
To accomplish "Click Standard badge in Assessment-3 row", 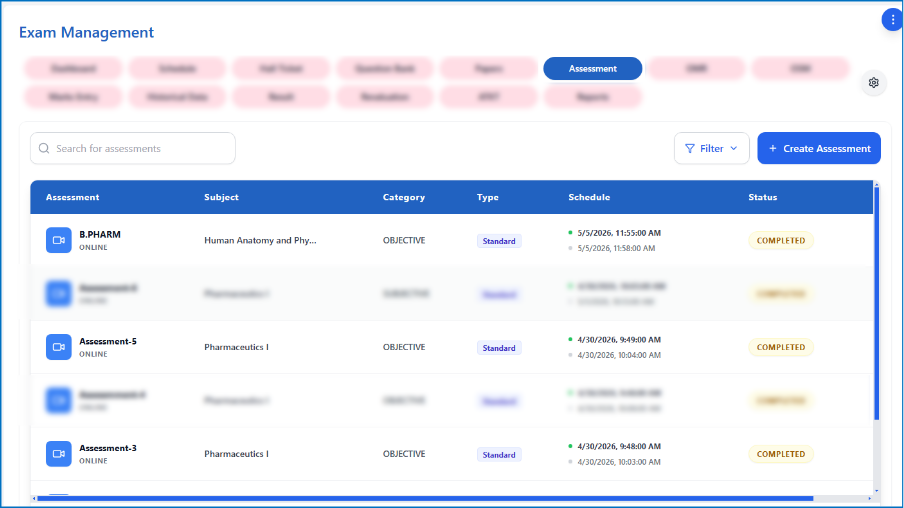I will coord(499,454).
